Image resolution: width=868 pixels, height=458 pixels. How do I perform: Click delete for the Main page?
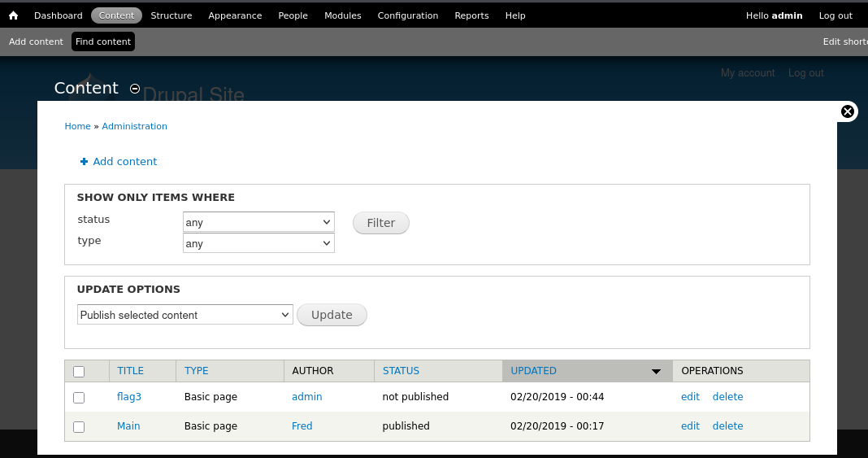727,426
